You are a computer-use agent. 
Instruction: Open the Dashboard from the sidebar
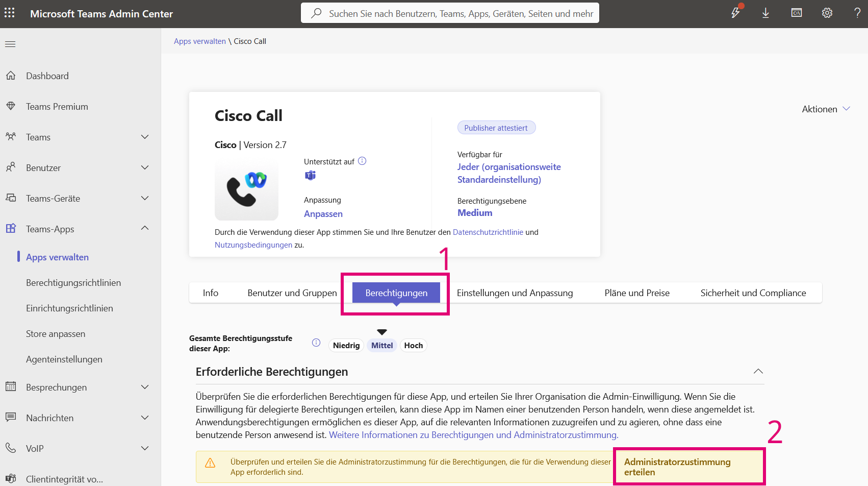[x=47, y=76]
